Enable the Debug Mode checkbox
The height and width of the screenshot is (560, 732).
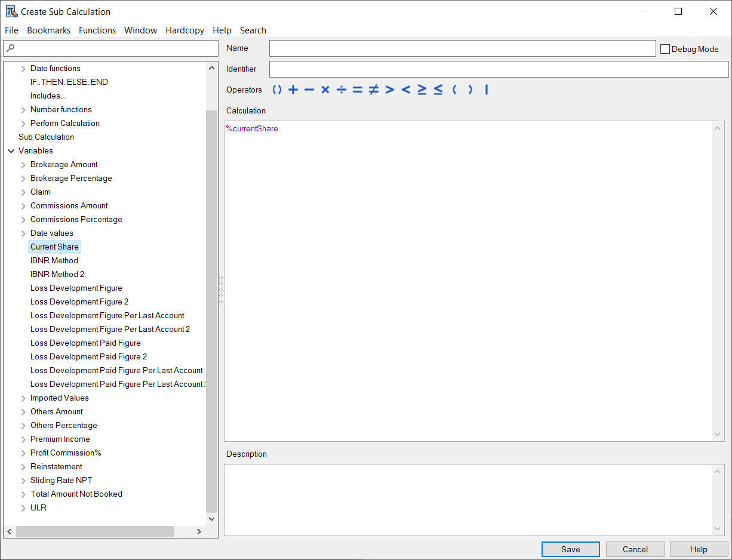click(x=665, y=49)
